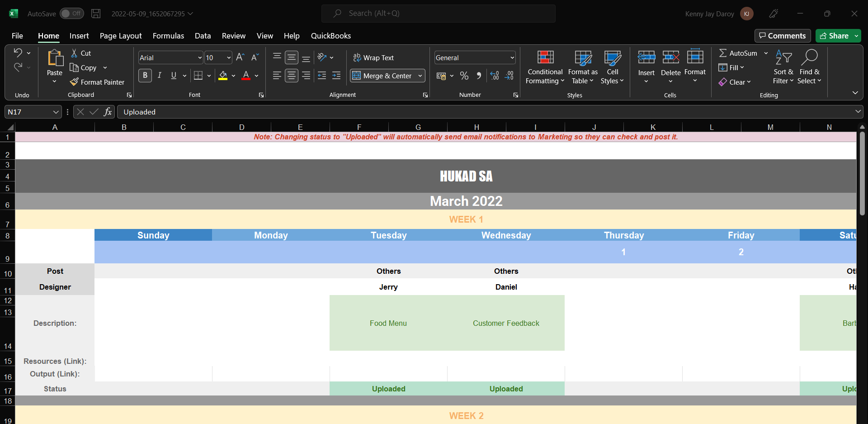The height and width of the screenshot is (424, 868).
Task: Open Format as Table gallery
Action: click(x=583, y=67)
